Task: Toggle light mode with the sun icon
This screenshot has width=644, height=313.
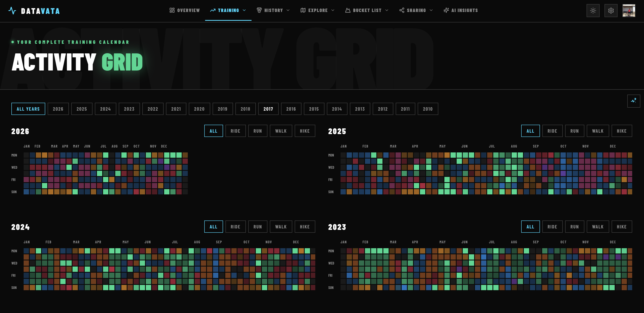Action: click(x=593, y=11)
